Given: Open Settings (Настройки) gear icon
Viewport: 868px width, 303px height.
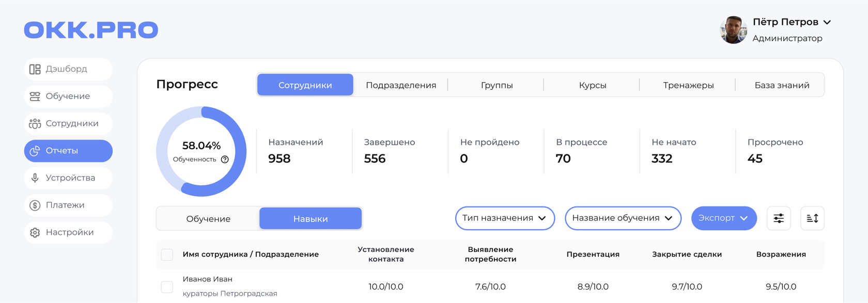Looking at the screenshot, I should (x=35, y=233).
